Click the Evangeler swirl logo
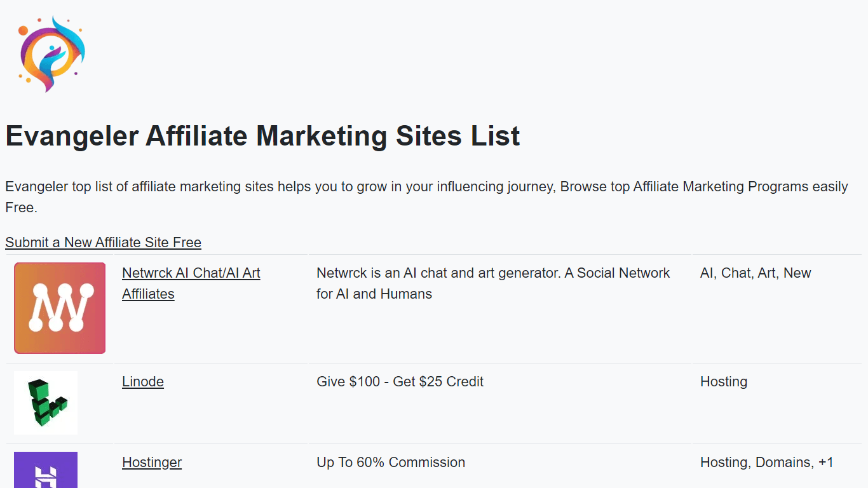The height and width of the screenshot is (488, 868). pyautogui.click(x=51, y=54)
